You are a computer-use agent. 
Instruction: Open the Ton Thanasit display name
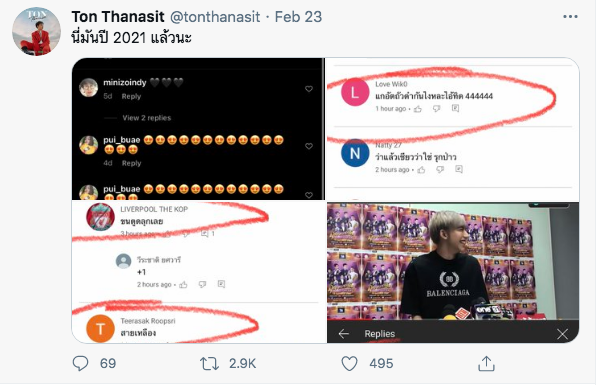click(118, 17)
